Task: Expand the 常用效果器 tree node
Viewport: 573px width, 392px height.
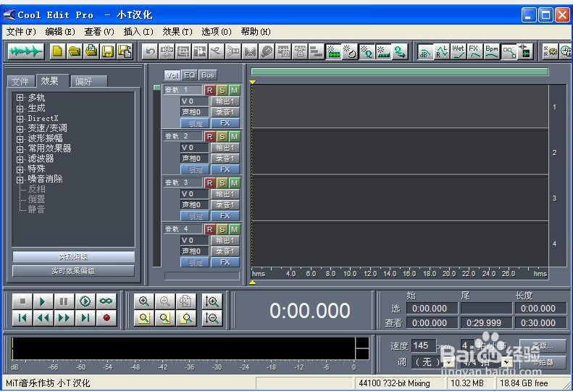Action: coord(20,149)
